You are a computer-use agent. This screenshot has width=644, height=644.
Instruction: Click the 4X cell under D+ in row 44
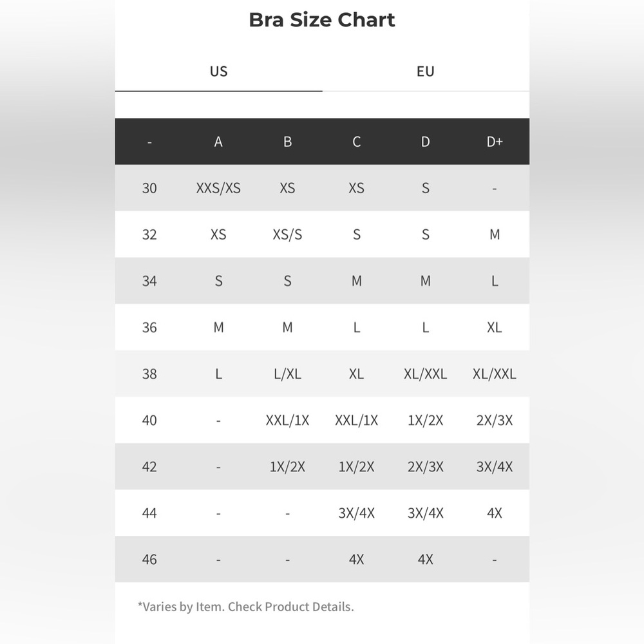(495, 513)
